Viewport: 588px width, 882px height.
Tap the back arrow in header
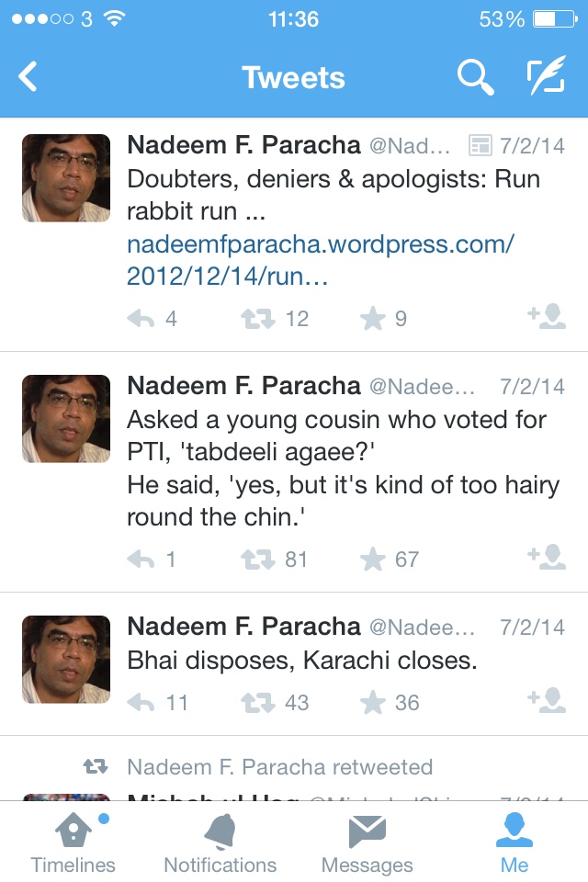pyautogui.click(x=27, y=76)
